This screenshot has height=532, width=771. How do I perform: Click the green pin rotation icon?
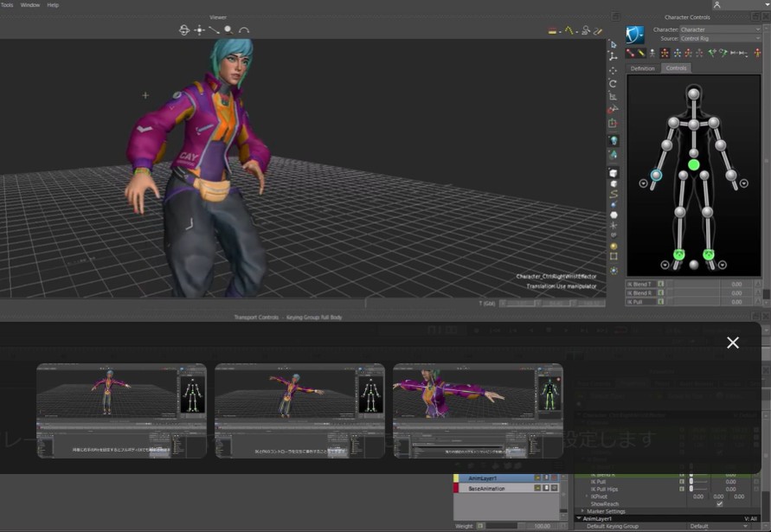(x=723, y=53)
